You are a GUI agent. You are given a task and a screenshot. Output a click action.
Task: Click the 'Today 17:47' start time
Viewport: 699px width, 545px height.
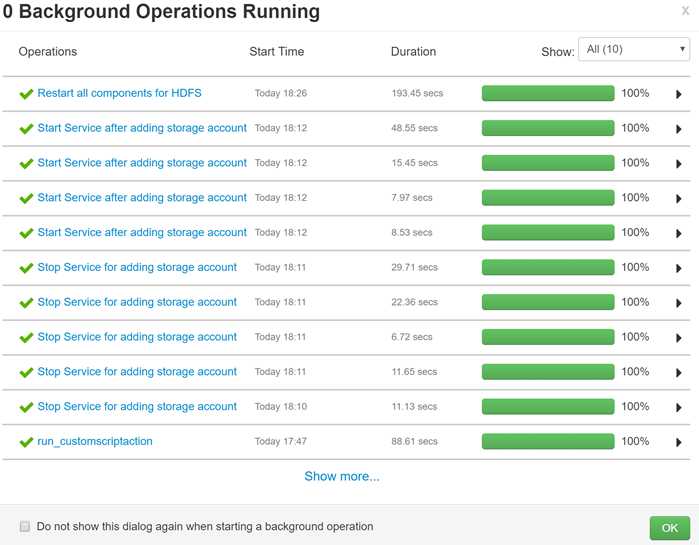coord(281,441)
